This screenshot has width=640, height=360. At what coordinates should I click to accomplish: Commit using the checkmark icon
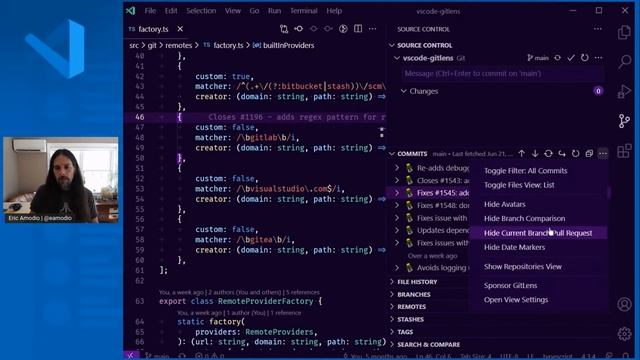click(571, 58)
